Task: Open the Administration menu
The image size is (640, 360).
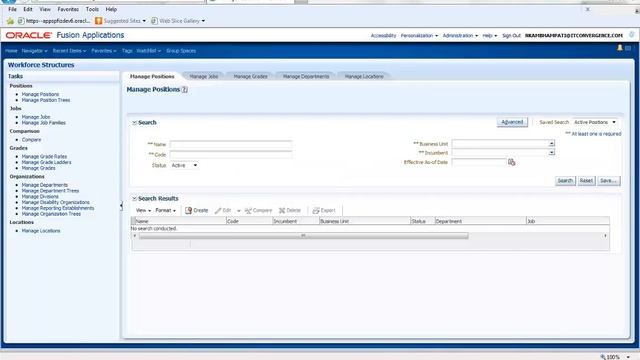Action: [x=460, y=36]
